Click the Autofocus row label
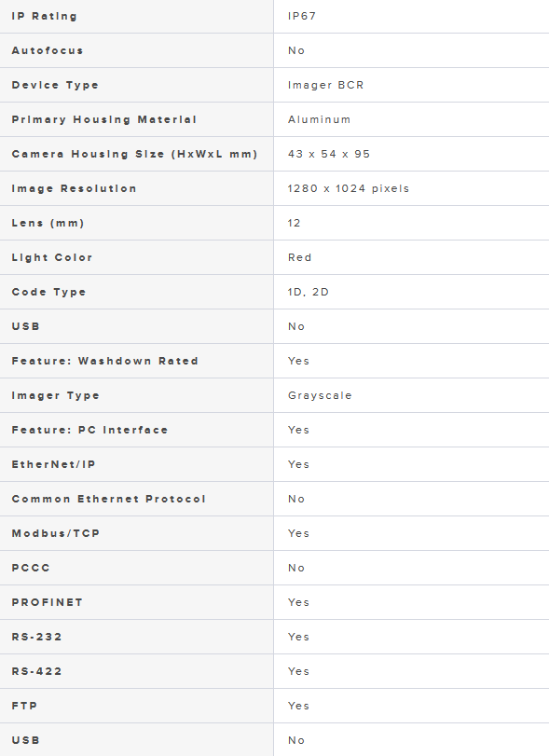This screenshot has height=756, width=549. tap(48, 50)
